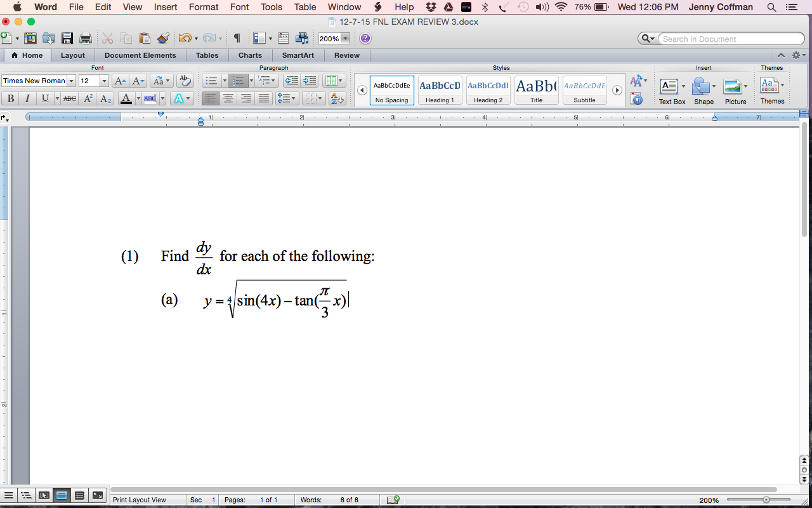Viewport: 812px width, 508px height.
Task: Increase font size with grow button
Action: tap(120, 81)
